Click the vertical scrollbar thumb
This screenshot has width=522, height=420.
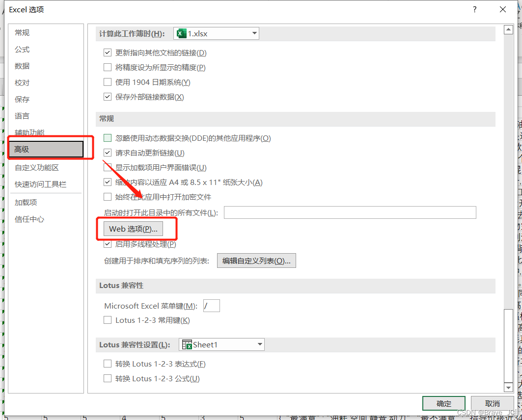pos(508,345)
